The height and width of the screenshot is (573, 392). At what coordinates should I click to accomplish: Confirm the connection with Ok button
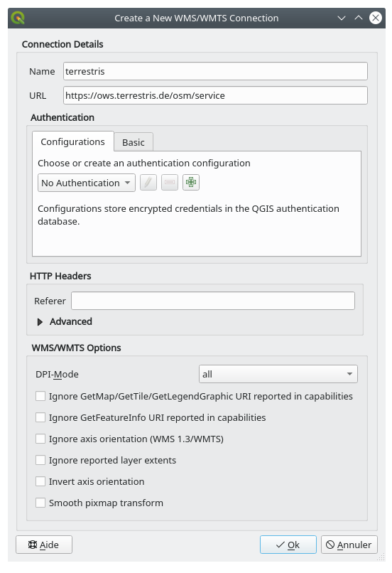click(x=288, y=545)
